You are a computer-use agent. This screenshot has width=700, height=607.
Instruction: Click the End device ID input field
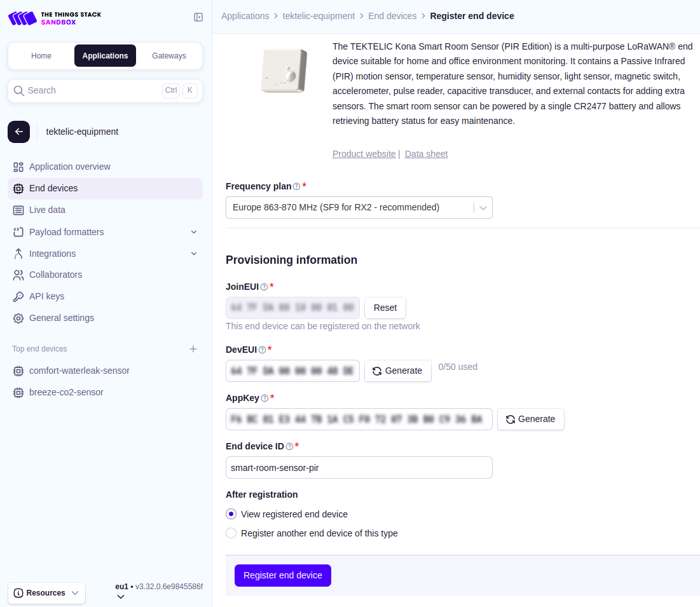(359, 468)
